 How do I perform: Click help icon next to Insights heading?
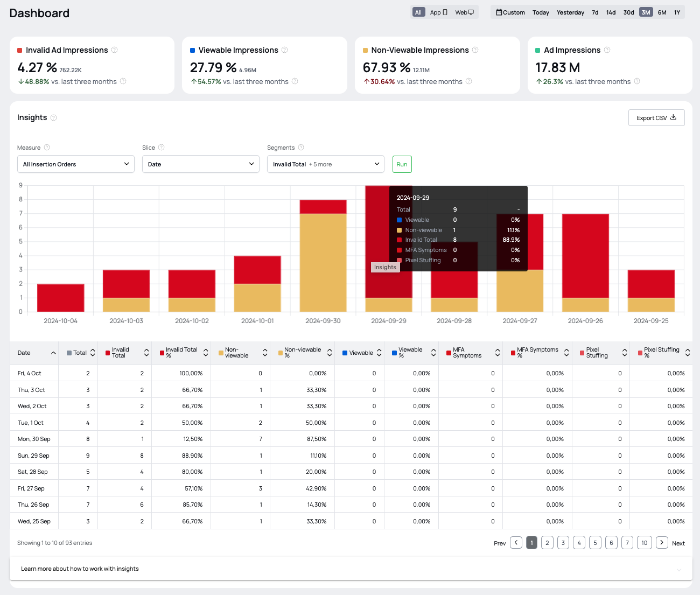tap(54, 118)
